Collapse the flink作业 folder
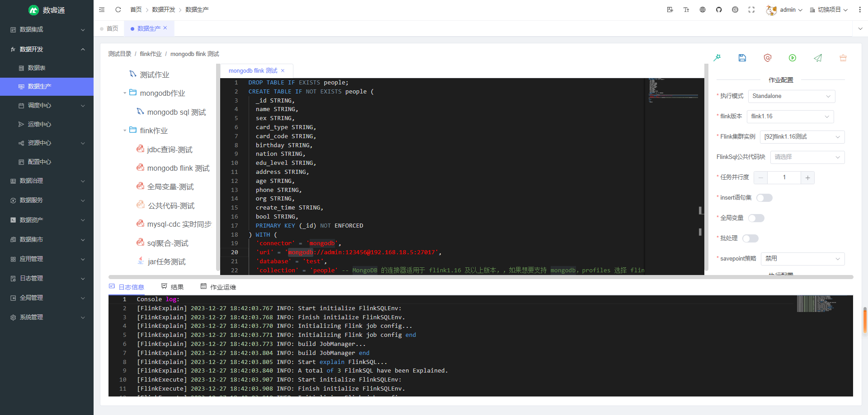This screenshot has width=868, height=415. click(x=125, y=131)
